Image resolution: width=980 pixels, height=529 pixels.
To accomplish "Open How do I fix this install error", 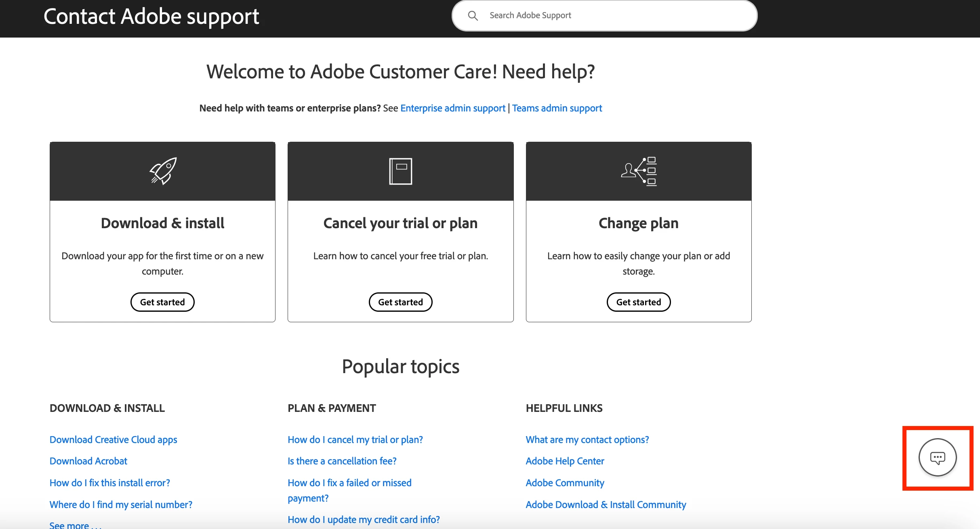I will [x=109, y=483].
